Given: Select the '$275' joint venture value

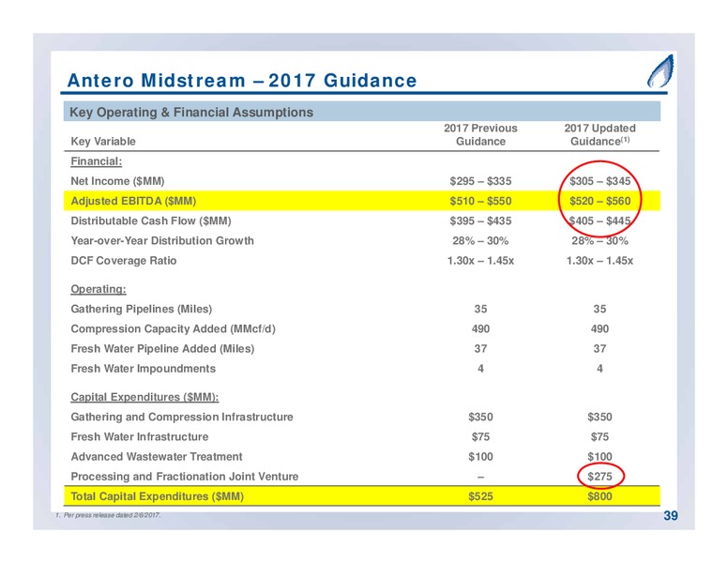Looking at the screenshot, I should pos(599,477).
